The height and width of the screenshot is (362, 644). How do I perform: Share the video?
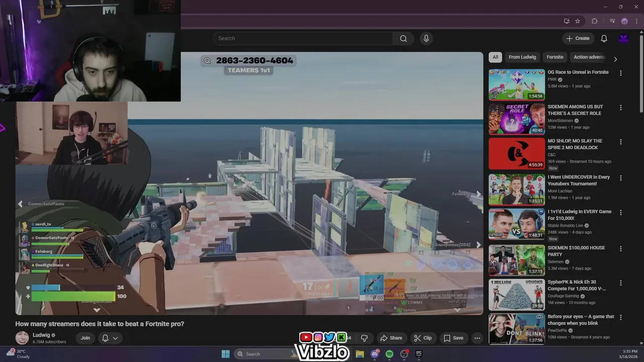pyautogui.click(x=391, y=338)
